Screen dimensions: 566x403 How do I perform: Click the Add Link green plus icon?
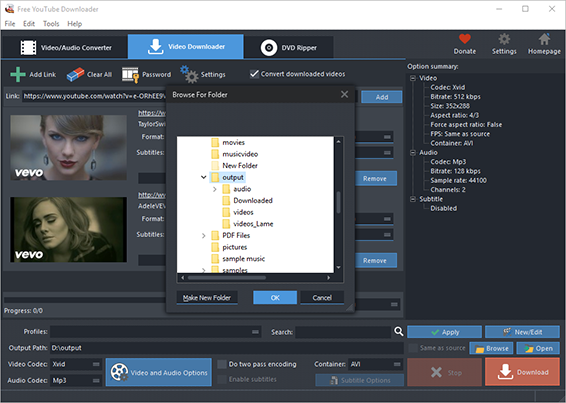pyautogui.click(x=18, y=74)
